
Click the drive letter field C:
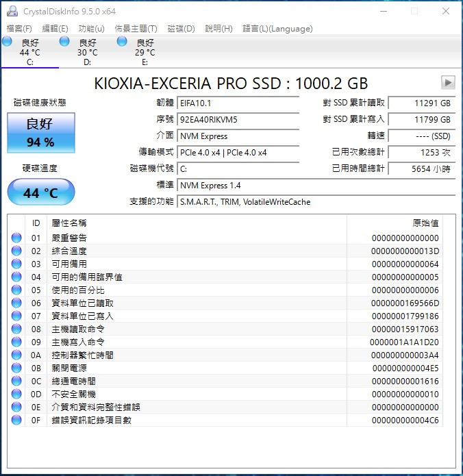[238, 168]
